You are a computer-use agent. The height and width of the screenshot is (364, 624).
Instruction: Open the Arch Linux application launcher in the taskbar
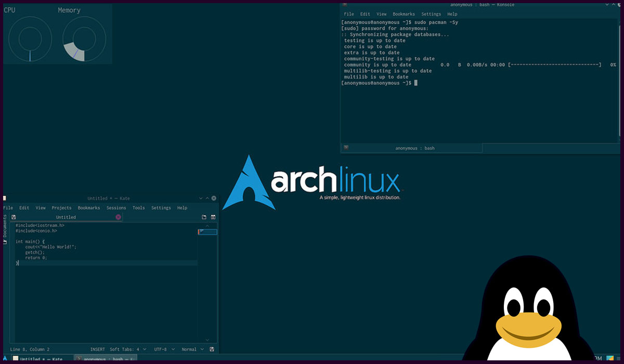coord(5,359)
